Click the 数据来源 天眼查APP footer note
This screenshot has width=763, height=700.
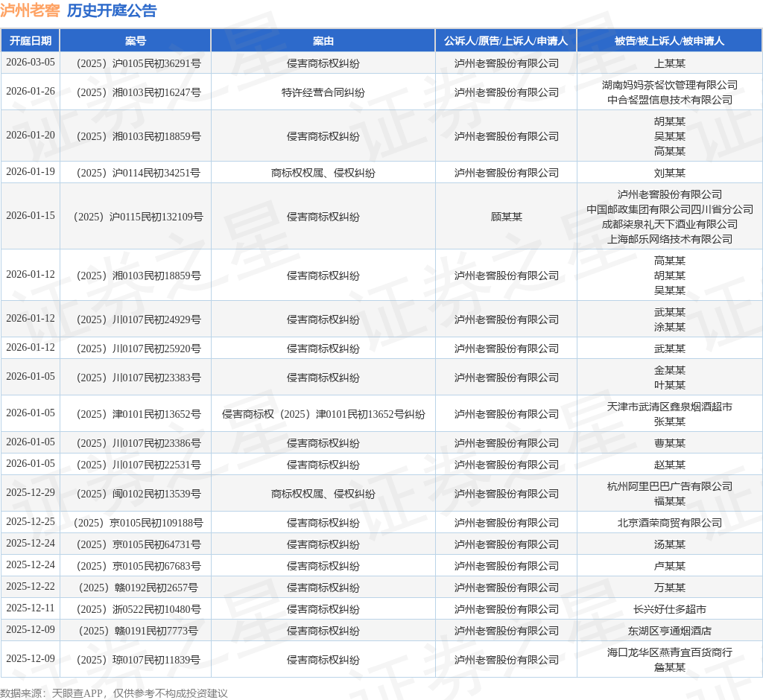(114, 693)
